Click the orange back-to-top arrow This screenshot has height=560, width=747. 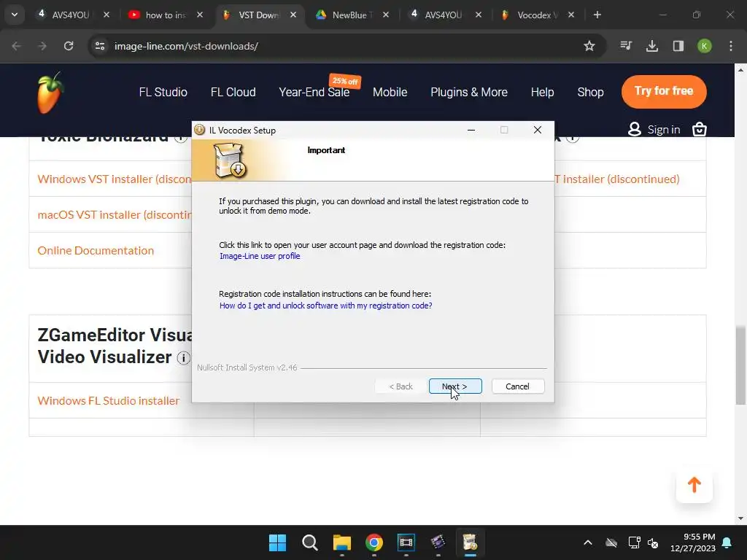(x=694, y=485)
